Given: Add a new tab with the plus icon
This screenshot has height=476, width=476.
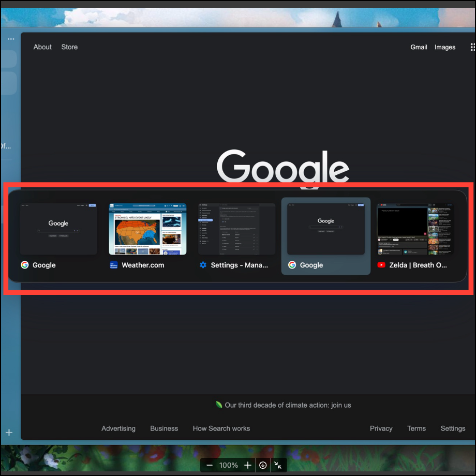Looking at the screenshot, I should pyautogui.click(x=9, y=433).
